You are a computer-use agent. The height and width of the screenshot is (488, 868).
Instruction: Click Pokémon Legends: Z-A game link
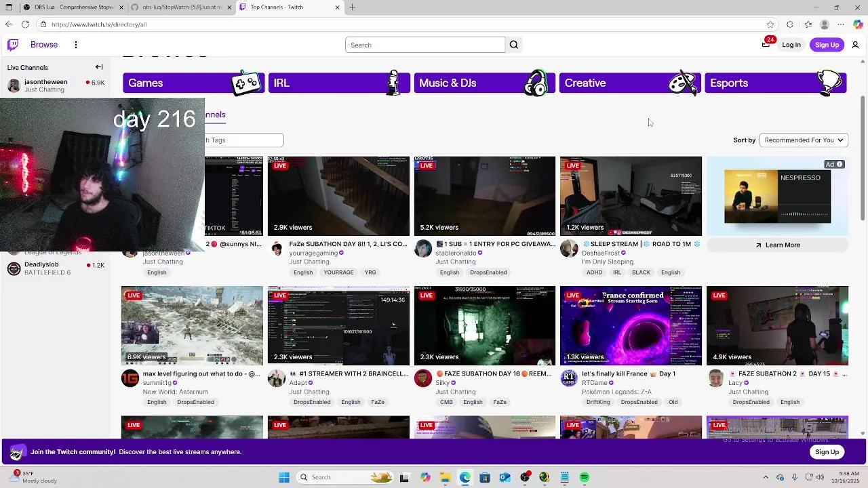(x=616, y=392)
